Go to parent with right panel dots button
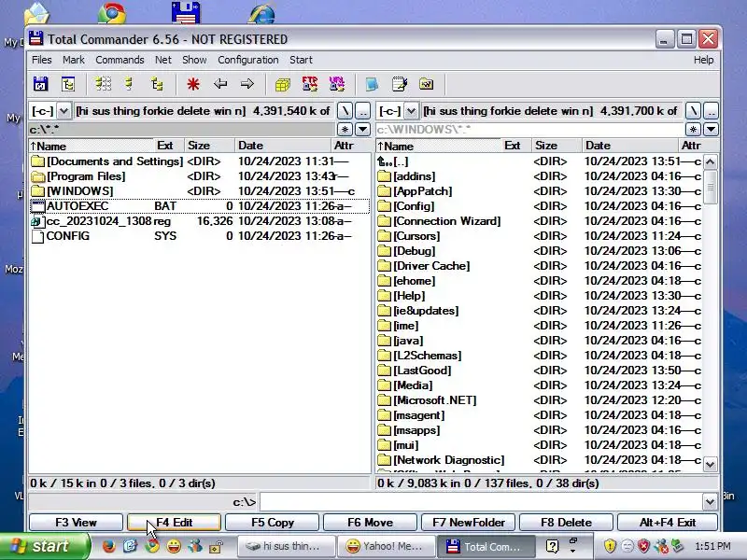This screenshot has width=747, height=560. point(711,111)
